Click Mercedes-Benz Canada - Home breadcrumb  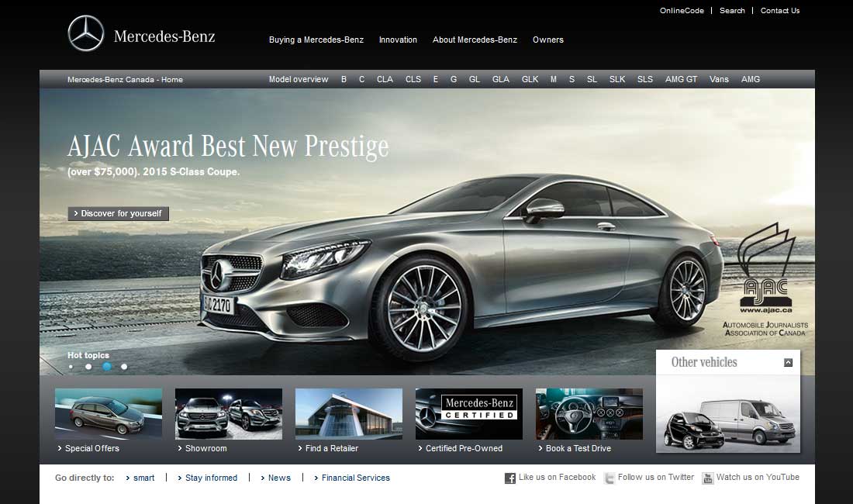tap(125, 79)
